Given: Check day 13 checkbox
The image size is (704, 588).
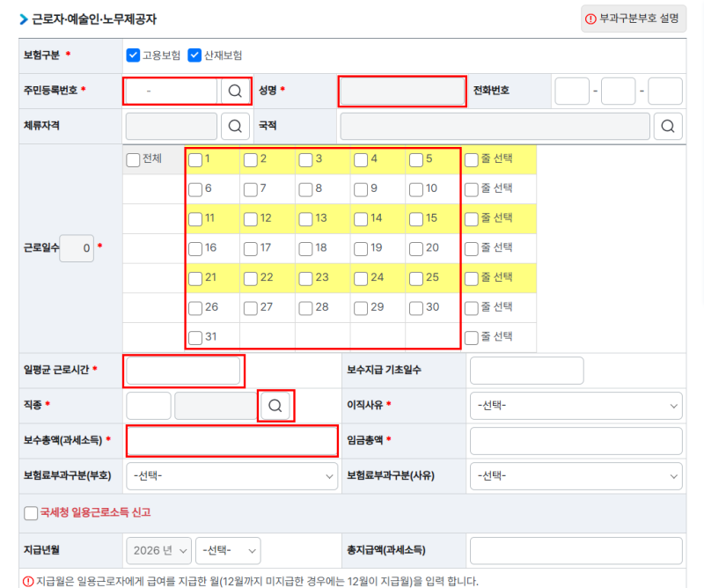Looking at the screenshot, I should tap(305, 219).
